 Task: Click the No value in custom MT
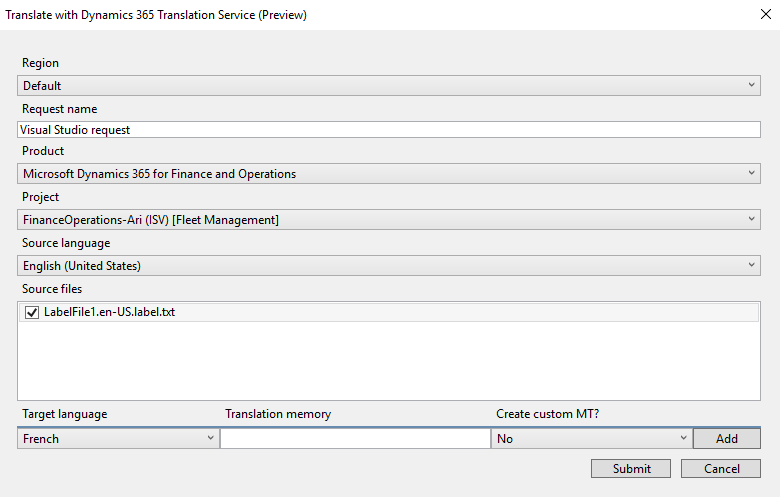[505, 439]
